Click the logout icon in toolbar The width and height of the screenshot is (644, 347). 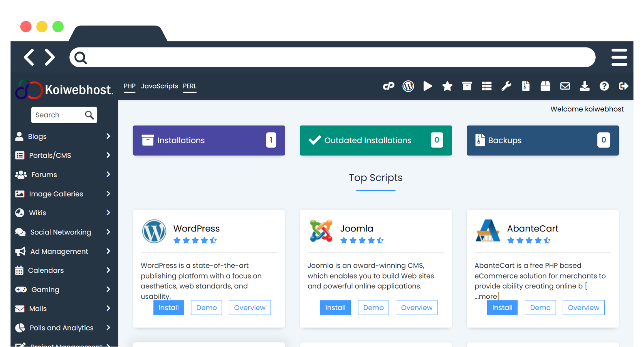point(624,86)
